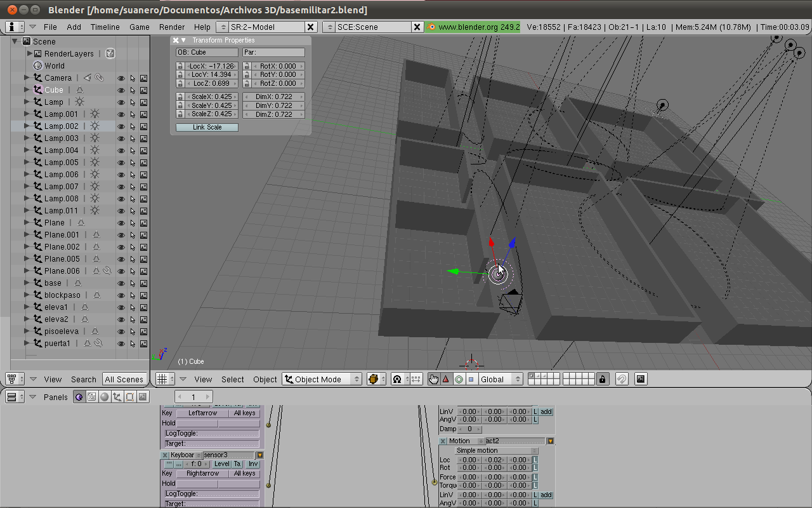Toggle renderability of Lamp.004 in outliner

coord(144,150)
